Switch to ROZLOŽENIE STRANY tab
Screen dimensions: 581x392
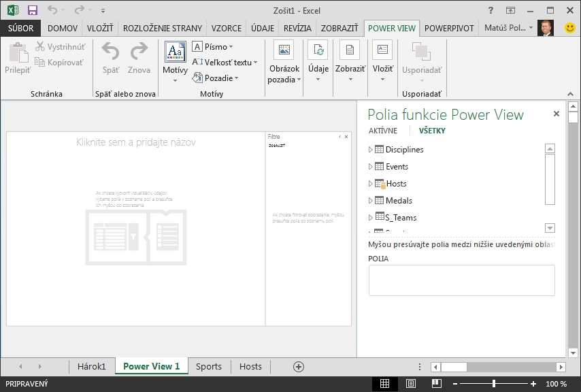click(x=163, y=28)
